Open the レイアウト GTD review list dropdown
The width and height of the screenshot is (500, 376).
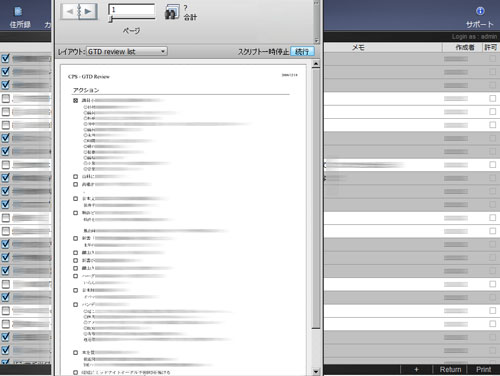point(127,51)
